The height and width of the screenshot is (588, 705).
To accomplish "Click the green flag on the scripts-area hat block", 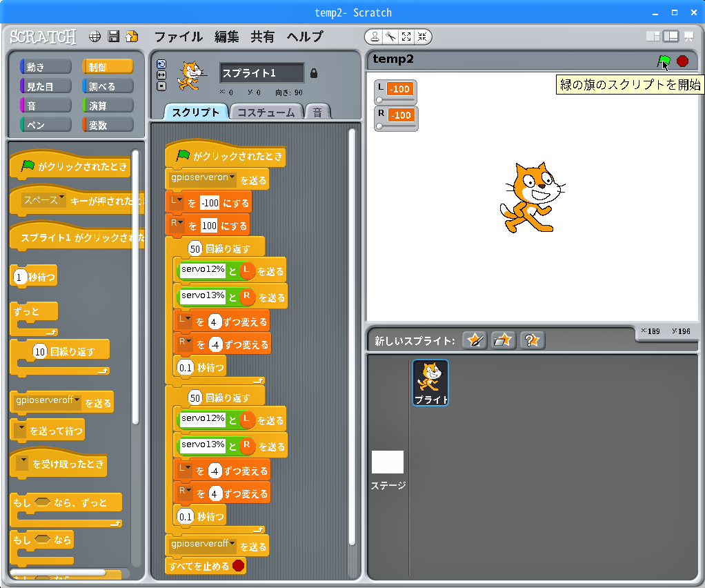I will [x=183, y=156].
